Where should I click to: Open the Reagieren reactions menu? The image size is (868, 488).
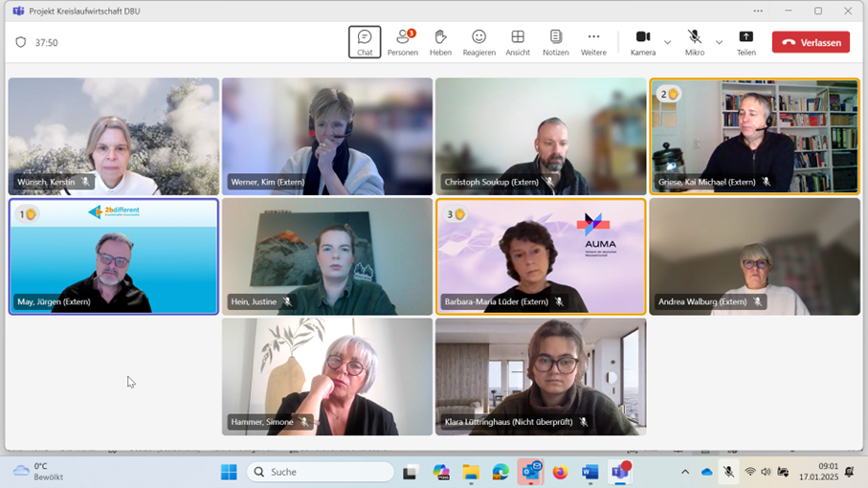(479, 42)
